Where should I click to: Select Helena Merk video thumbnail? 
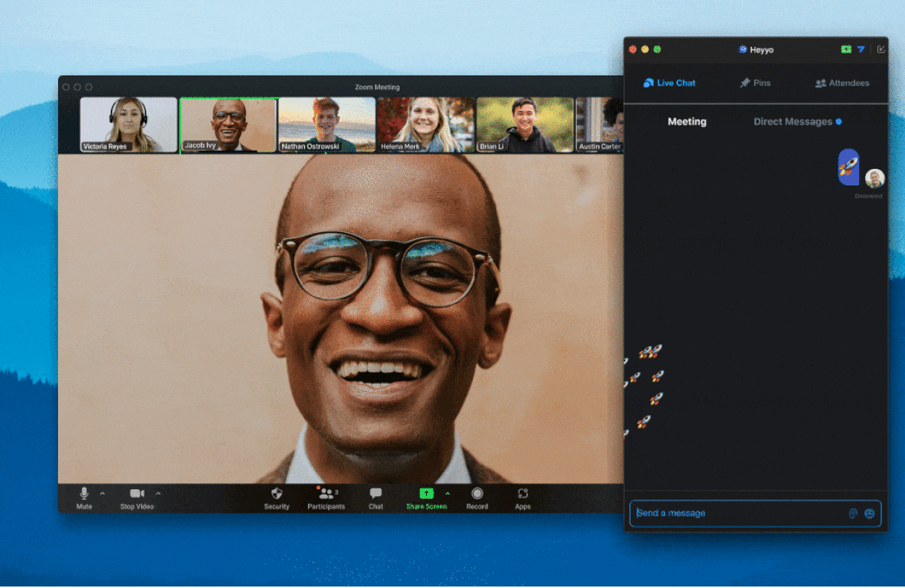(x=426, y=124)
